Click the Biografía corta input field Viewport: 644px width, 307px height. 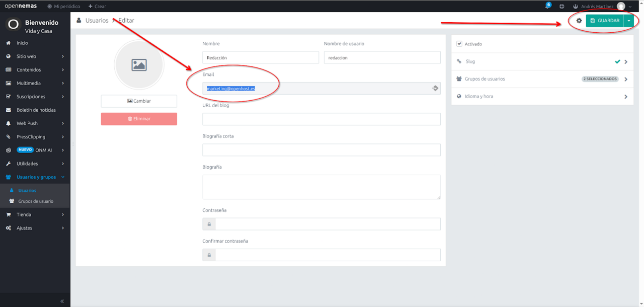pos(321,150)
